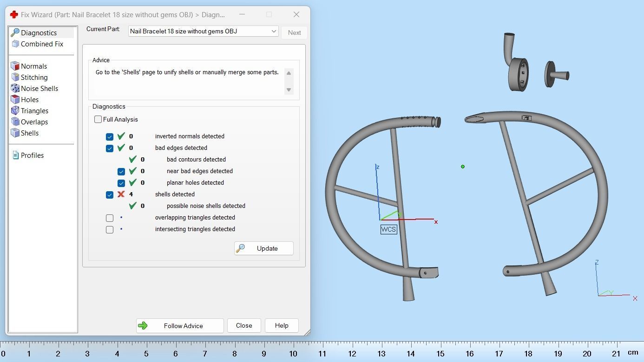Viewport: 644px width, 362px height.
Task: Click the Help button
Action: [x=282, y=326]
